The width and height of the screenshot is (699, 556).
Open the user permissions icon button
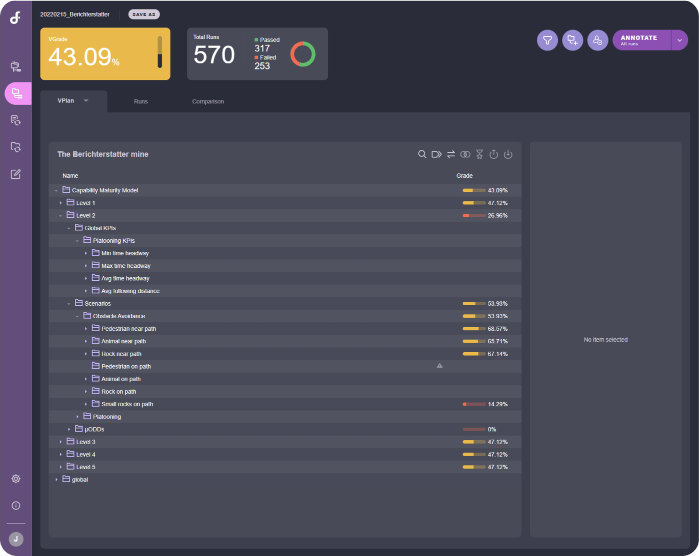pyautogui.click(x=597, y=40)
